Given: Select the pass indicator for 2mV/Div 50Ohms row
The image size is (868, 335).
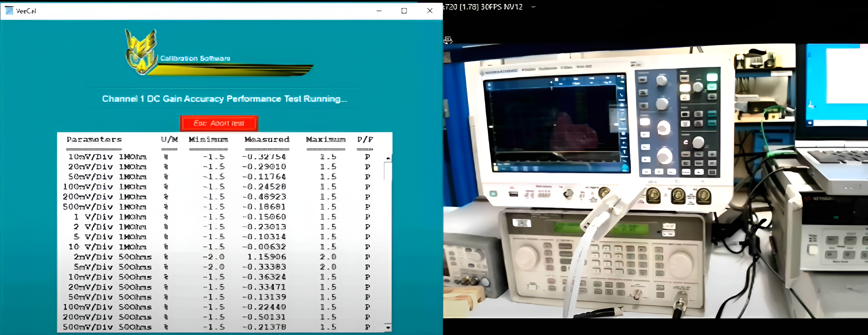Looking at the screenshot, I should [367, 257].
